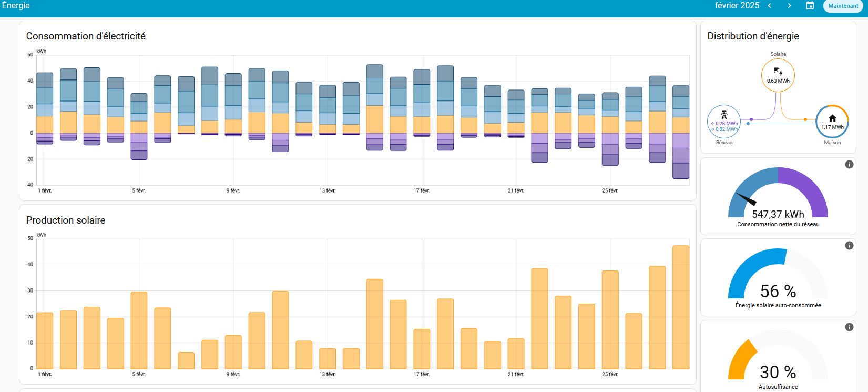Show info for the Autosuffisance gauge
Image resolution: width=868 pixels, height=392 pixels.
(x=849, y=327)
